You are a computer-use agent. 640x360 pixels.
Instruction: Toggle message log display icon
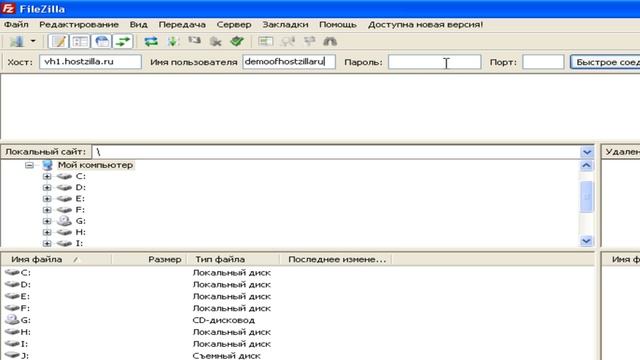[58, 41]
